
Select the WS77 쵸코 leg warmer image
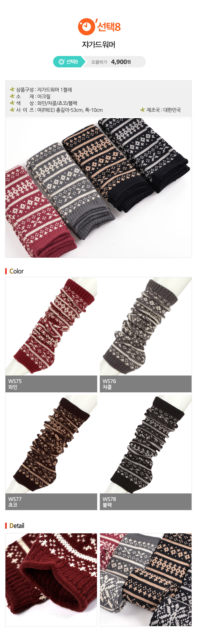[x=51, y=444]
